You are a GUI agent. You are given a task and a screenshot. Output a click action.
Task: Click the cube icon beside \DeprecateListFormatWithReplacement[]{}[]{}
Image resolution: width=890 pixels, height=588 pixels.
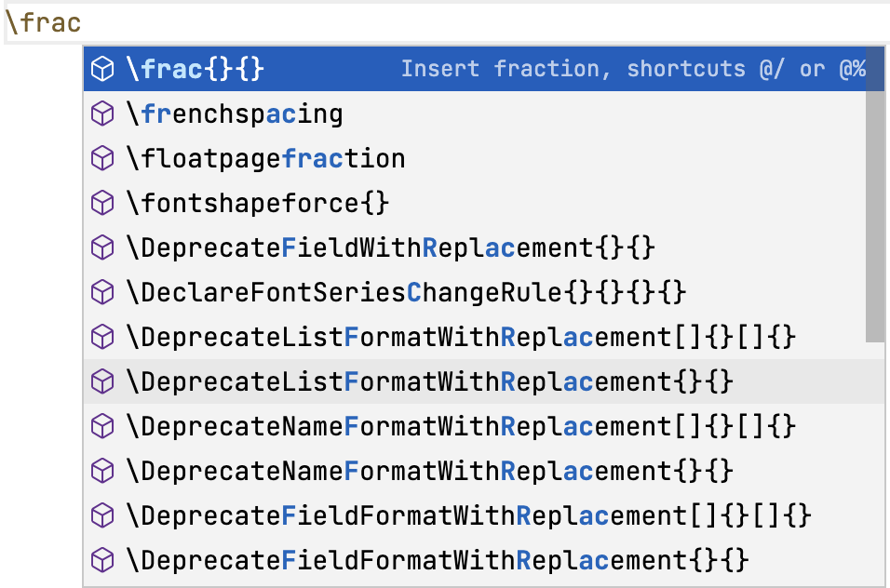click(102, 337)
